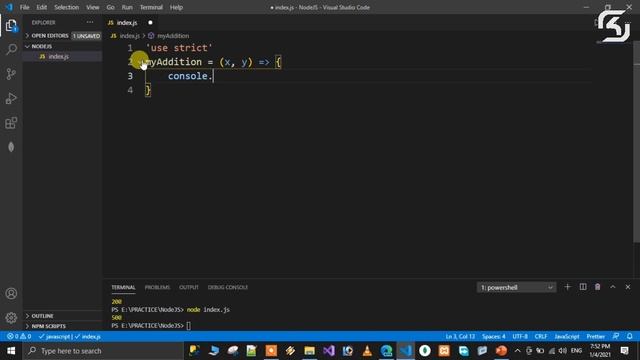The height and width of the screenshot is (360, 640).
Task: Open the Extensions view
Action: tap(11, 123)
